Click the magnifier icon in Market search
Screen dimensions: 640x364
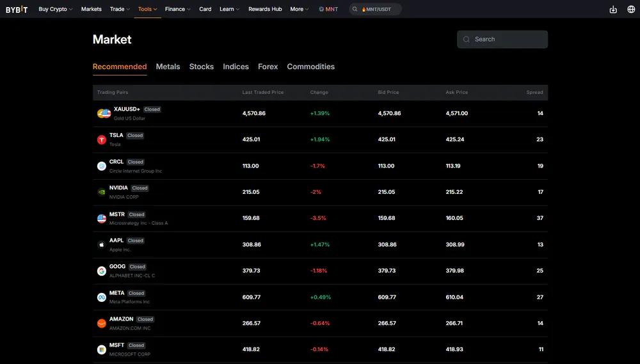click(466, 40)
